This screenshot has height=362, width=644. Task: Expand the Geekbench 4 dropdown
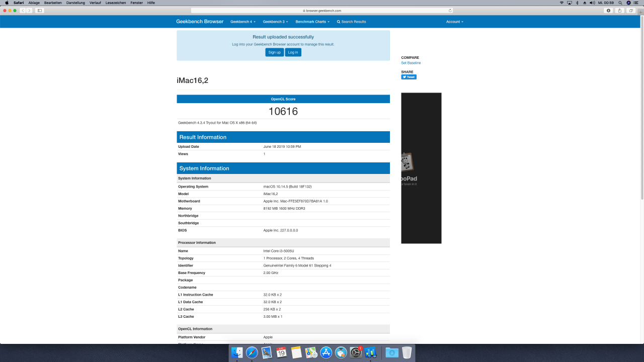tap(243, 22)
